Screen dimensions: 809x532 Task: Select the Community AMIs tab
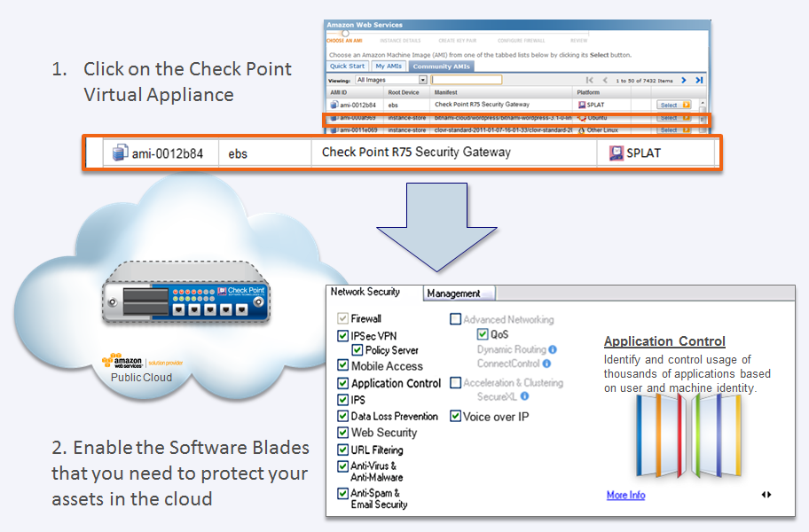tap(441, 66)
